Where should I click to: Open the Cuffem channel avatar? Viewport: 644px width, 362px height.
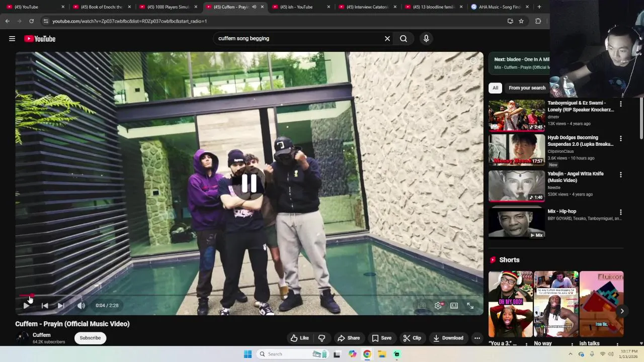(x=22, y=338)
